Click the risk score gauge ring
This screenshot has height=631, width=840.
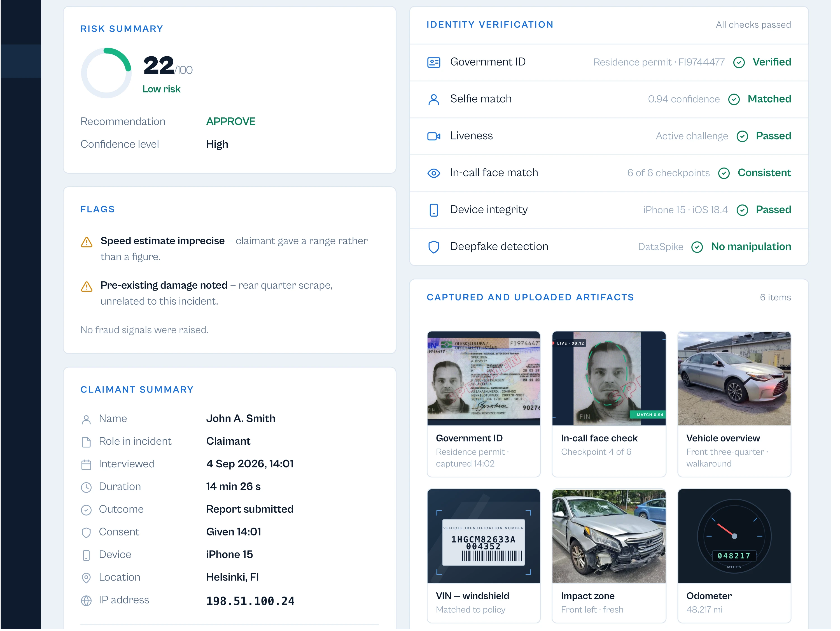[x=106, y=73]
